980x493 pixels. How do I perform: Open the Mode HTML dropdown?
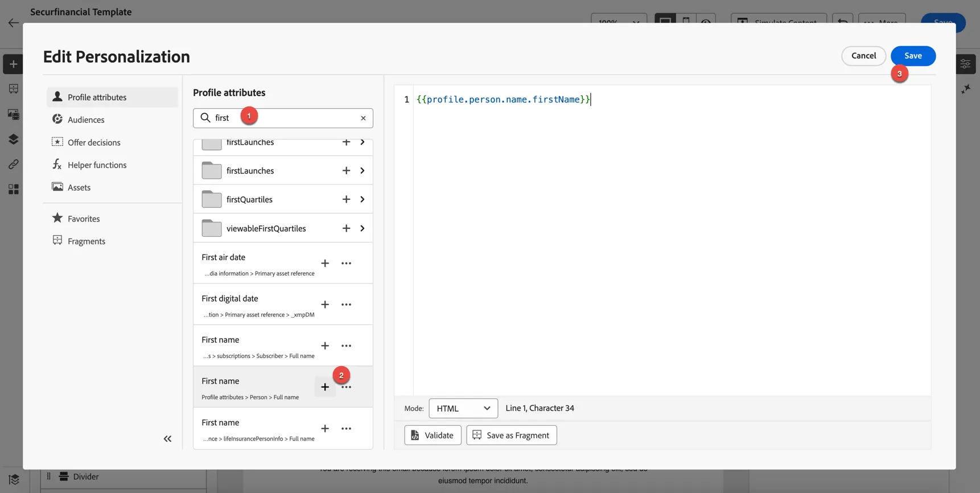click(x=463, y=408)
